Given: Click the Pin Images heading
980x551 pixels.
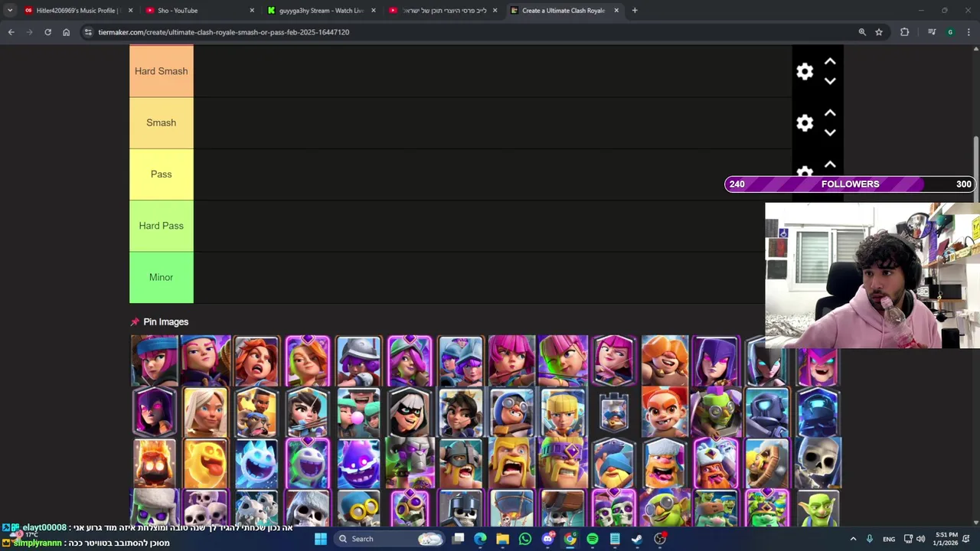Looking at the screenshot, I should [x=165, y=322].
